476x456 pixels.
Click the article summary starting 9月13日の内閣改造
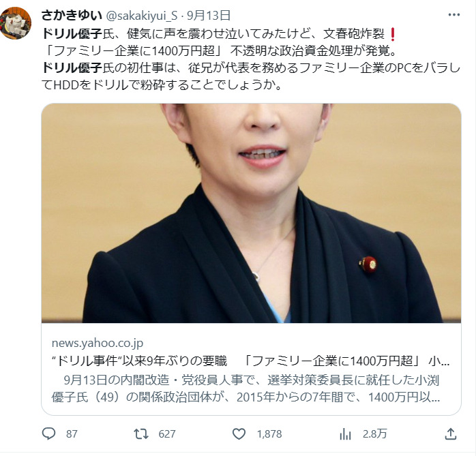[x=246, y=389]
